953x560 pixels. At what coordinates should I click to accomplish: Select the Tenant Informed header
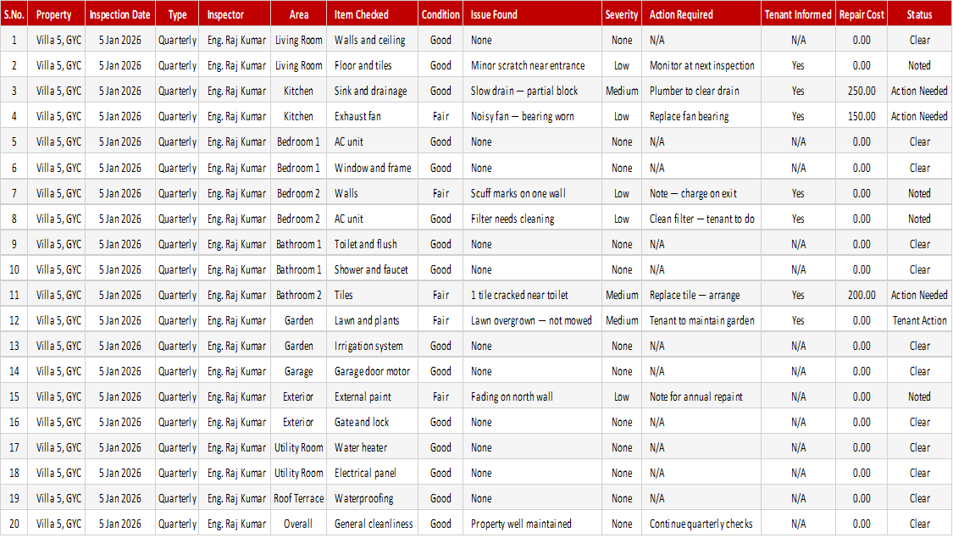(x=797, y=14)
